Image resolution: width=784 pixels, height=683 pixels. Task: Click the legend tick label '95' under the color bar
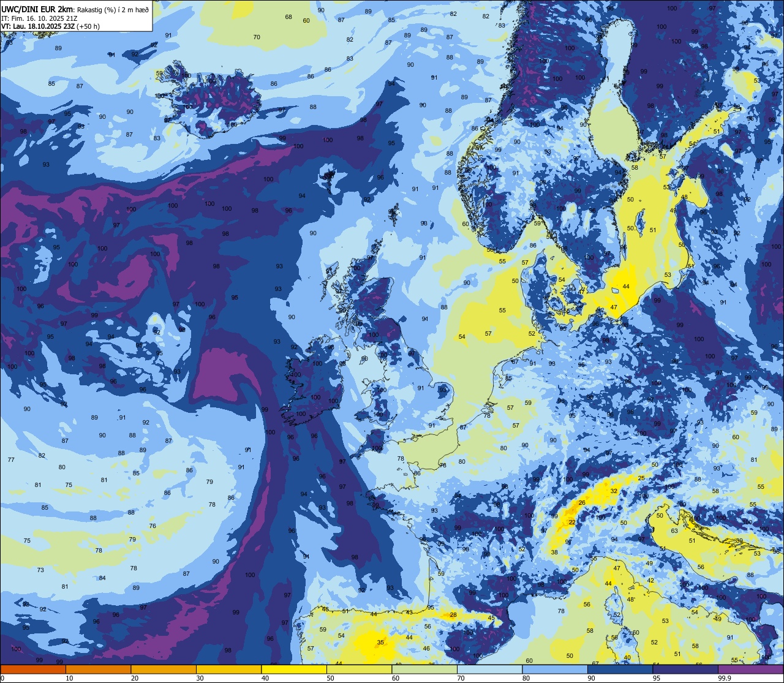656,678
